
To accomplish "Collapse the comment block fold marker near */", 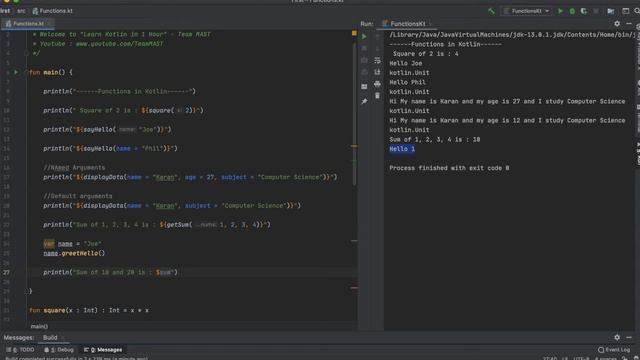I will coord(27,53).
